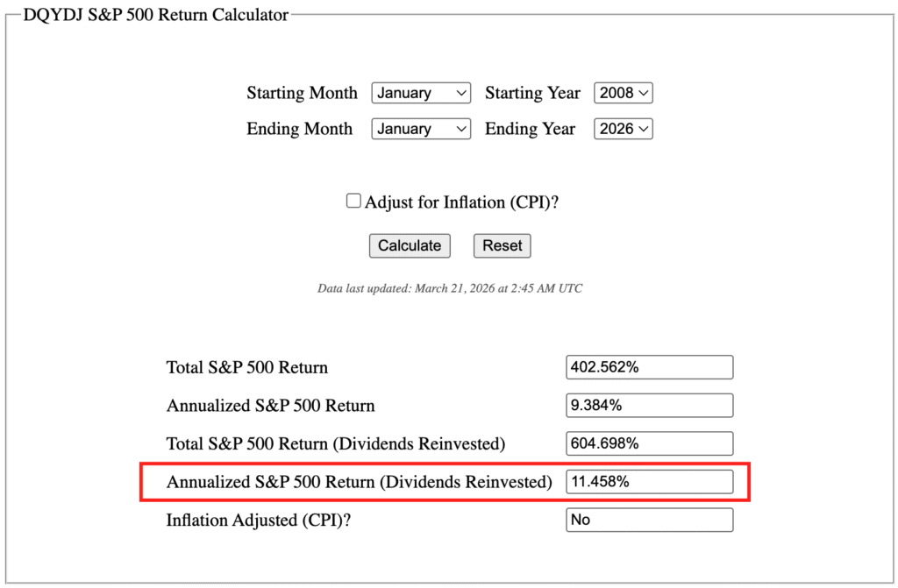The width and height of the screenshot is (898, 588).
Task: Select the Annualized S&P 500 Return 9.384% field
Action: tap(649, 406)
